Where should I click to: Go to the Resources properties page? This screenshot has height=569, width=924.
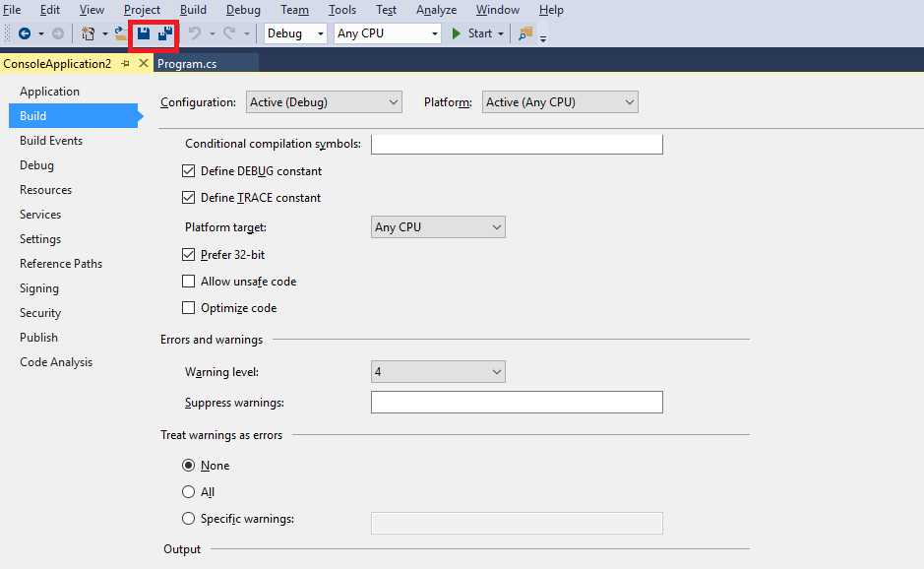(x=45, y=190)
